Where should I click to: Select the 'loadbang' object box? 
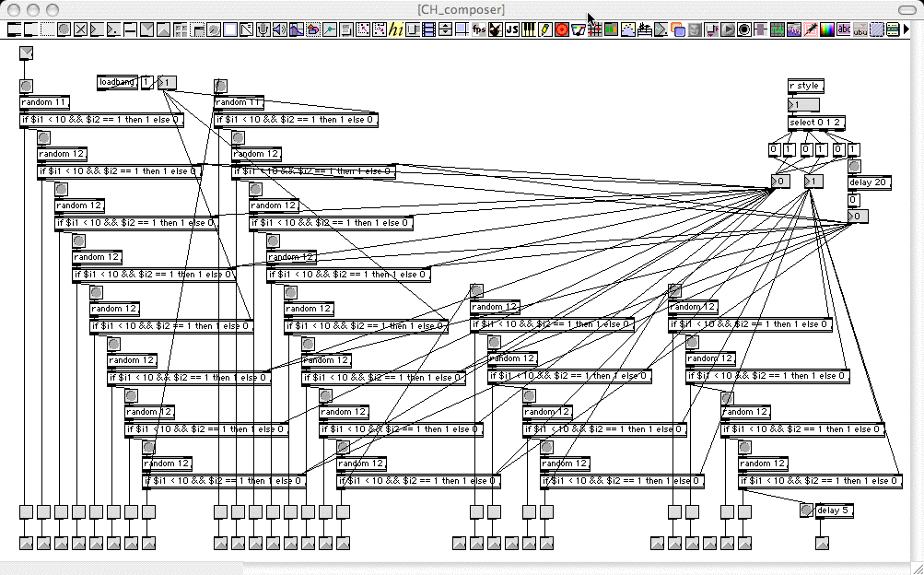click(117, 83)
